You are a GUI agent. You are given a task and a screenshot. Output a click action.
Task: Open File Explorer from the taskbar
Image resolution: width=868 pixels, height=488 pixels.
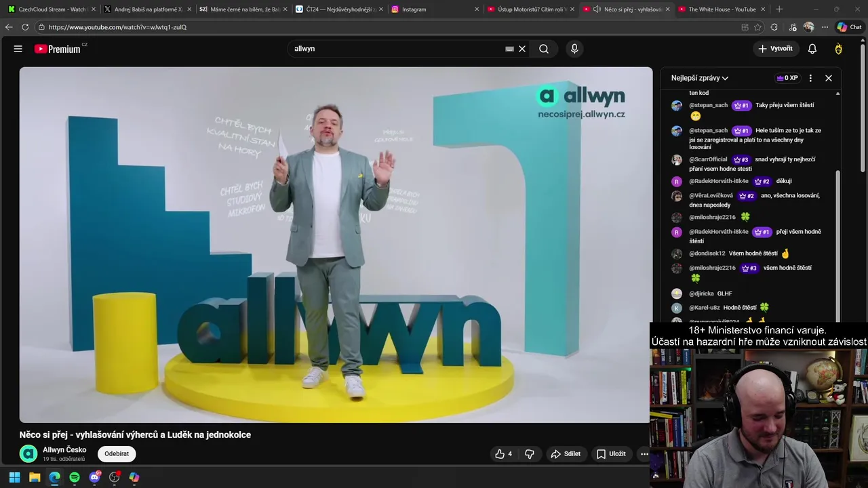35,477
